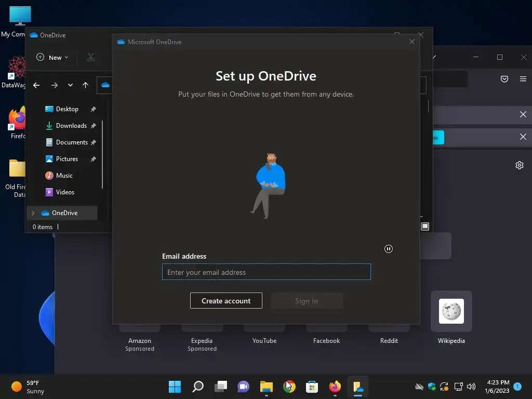Pause the OneDrive setup animation
Image resolution: width=532 pixels, height=399 pixels.
389,249
